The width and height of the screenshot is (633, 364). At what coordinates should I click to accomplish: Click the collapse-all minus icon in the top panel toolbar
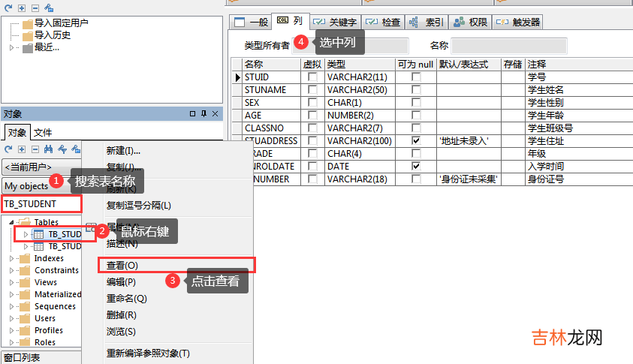(x=35, y=8)
